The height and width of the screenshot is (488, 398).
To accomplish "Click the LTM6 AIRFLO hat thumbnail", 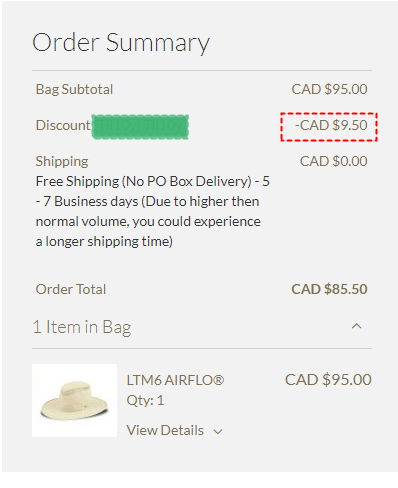I will pos(74,400).
